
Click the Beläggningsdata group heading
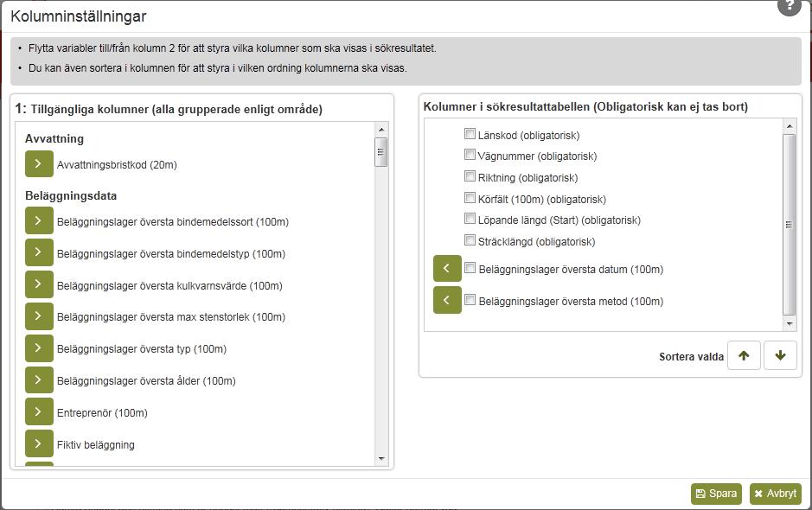coord(71,195)
